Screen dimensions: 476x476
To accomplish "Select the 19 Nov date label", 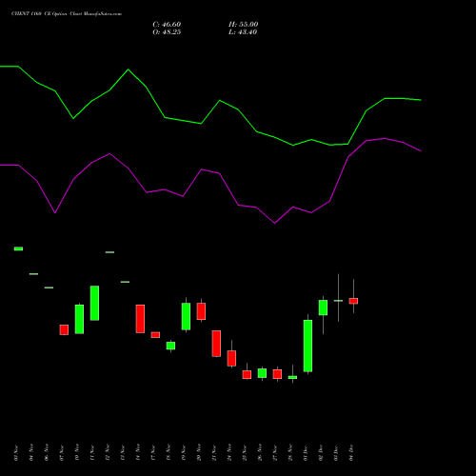I will (x=184, y=453).
